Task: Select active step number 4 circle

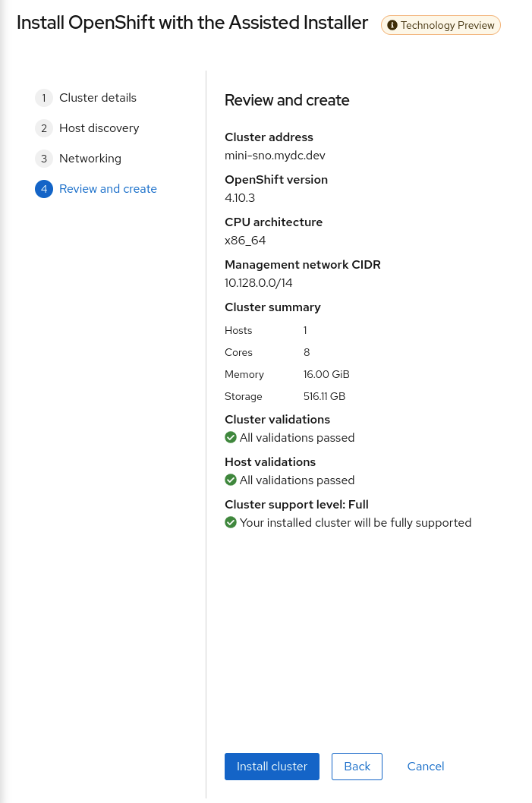Action: click(44, 189)
